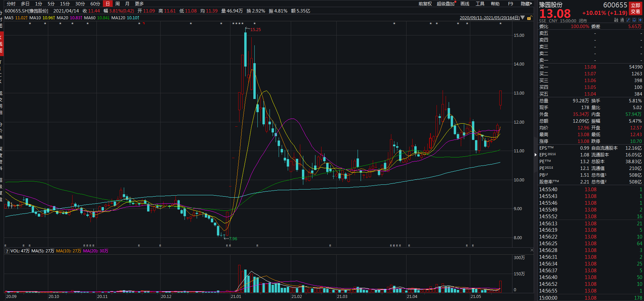Select the 30分 timeframe tab

tap(80, 4)
